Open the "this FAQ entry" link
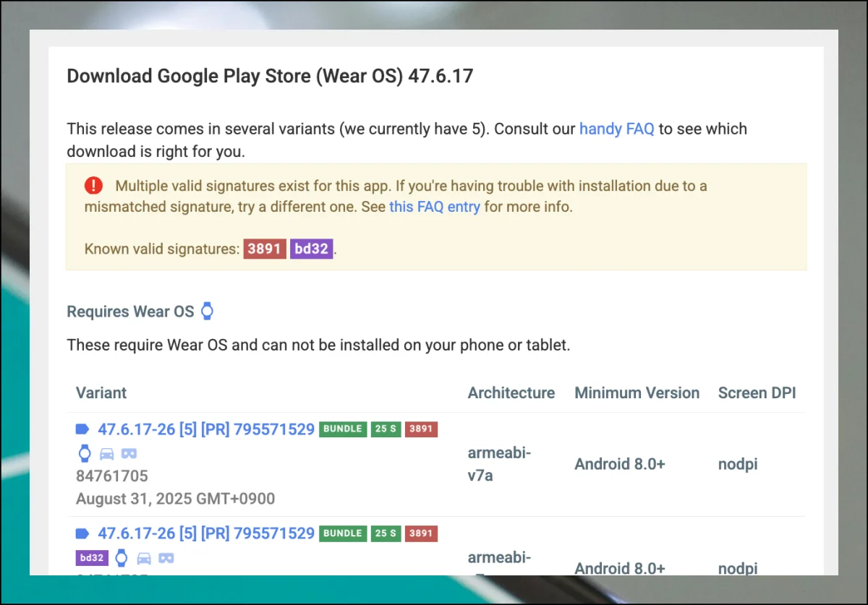868x605 pixels. 434,207
